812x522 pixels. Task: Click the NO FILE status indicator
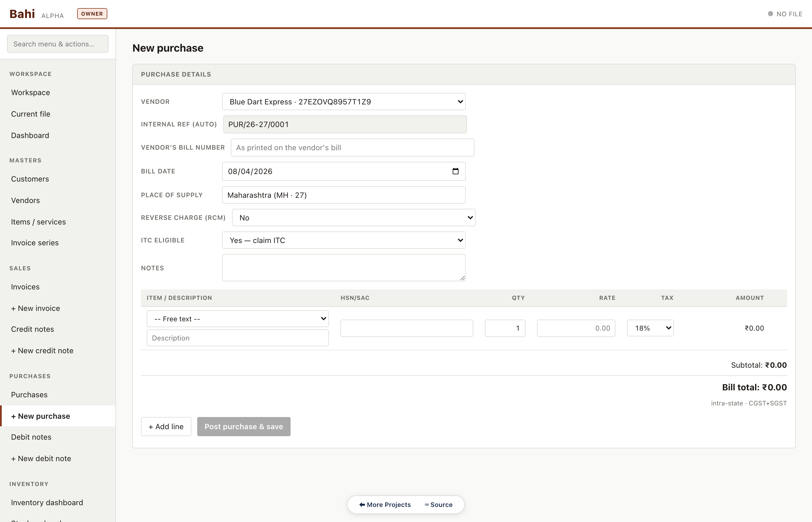pyautogui.click(x=784, y=14)
